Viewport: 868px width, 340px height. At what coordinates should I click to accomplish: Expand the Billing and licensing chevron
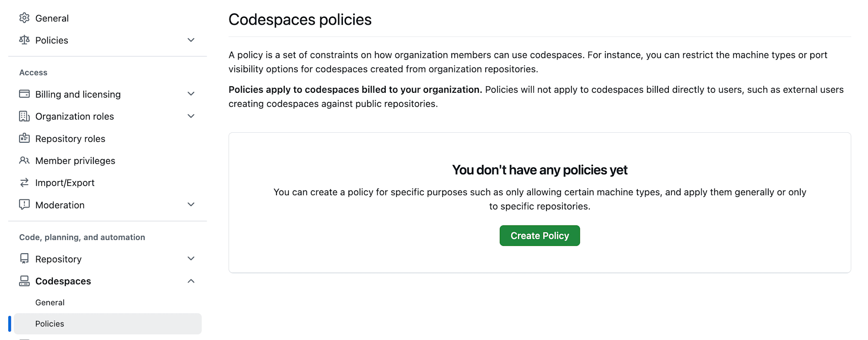pos(191,94)
